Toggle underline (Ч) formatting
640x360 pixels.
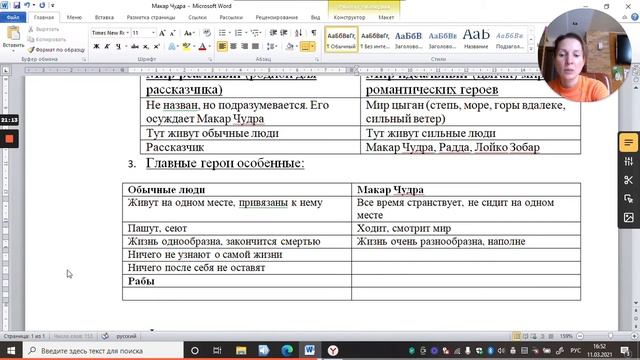point(118,47)
